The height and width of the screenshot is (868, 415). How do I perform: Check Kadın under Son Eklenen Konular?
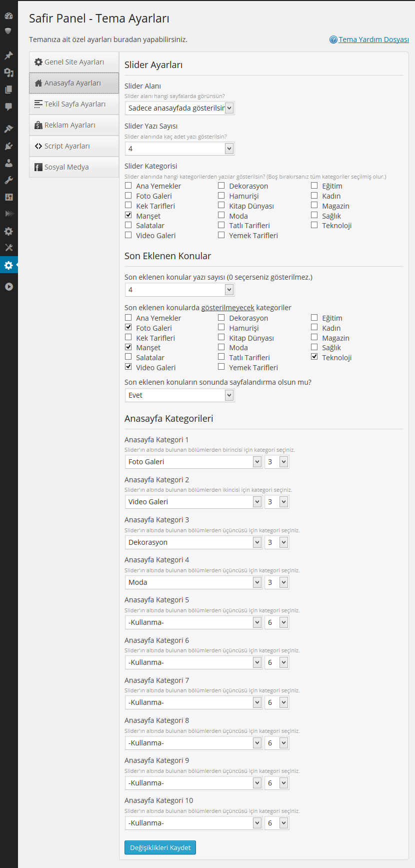click(x=314, y=328)
